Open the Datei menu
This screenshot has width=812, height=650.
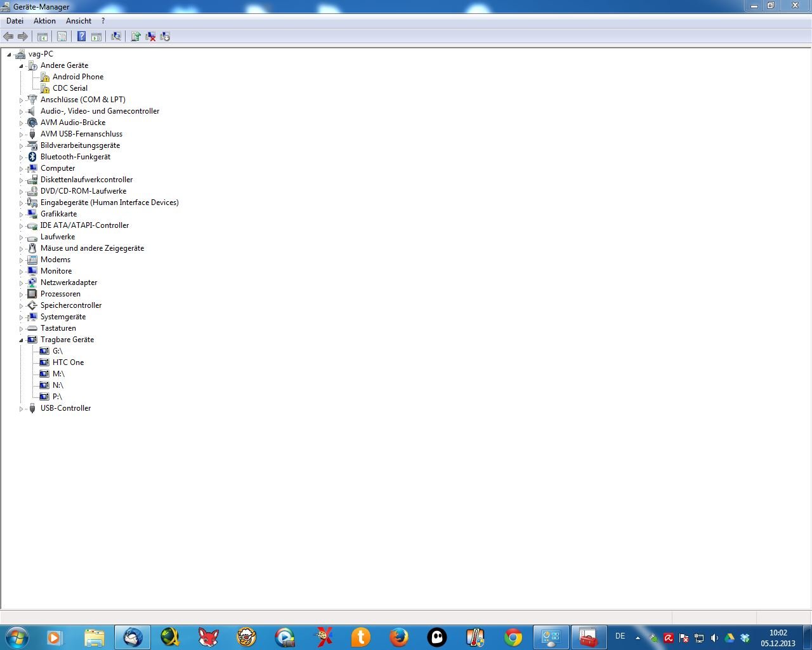point(15,21)
